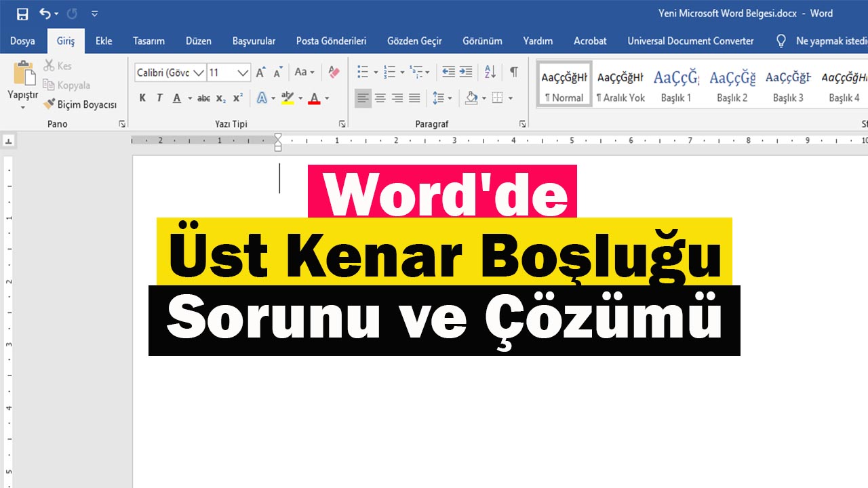Toggle Italic formatting
Image resolution: width=868 pixels, height=488 pixels.
point(159,98)
